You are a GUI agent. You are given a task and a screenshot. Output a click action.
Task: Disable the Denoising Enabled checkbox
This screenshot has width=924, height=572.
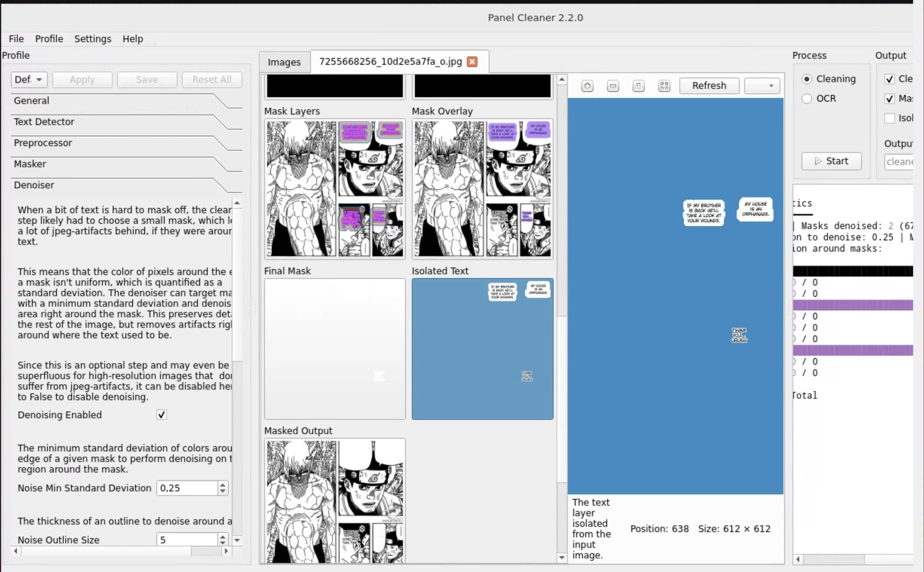tap(161, 415)
